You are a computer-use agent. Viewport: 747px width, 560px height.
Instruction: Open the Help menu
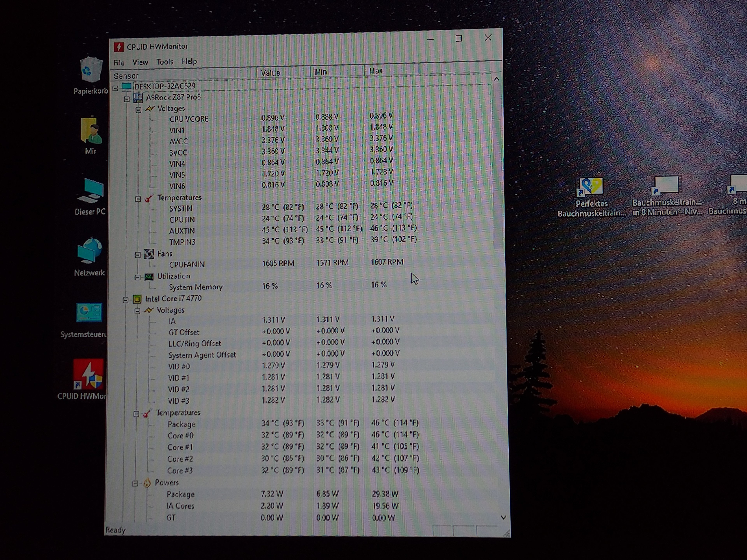tap(189, 61)
